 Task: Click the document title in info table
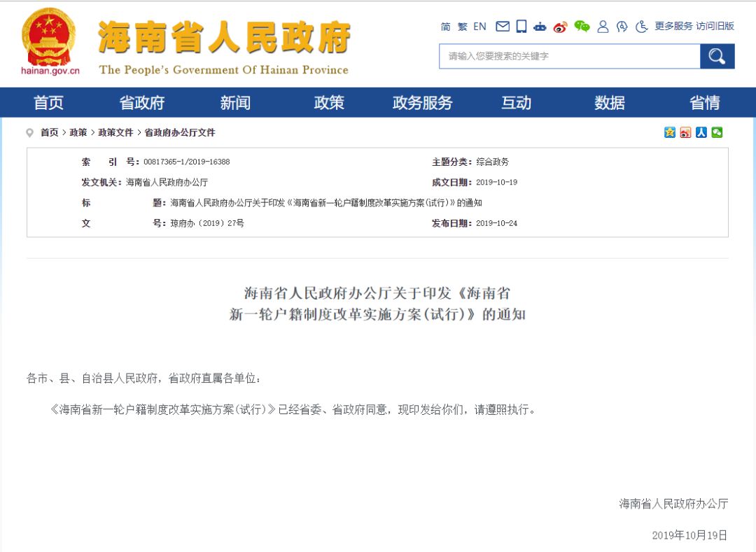click(x=326, y=203)
